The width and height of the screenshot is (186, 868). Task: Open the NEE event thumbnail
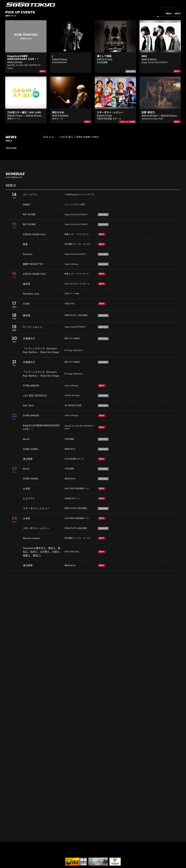coord(160,36)
